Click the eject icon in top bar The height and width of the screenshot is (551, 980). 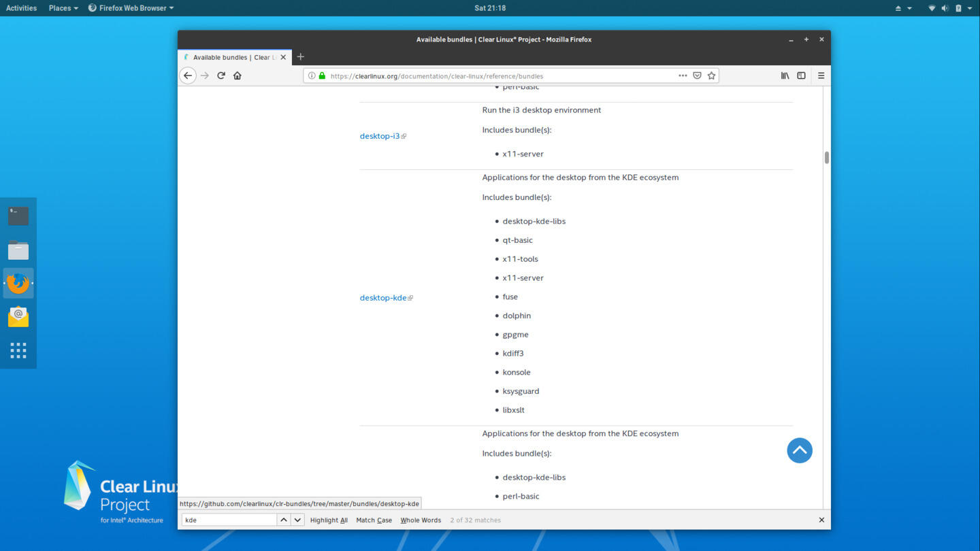coord(898,8)
